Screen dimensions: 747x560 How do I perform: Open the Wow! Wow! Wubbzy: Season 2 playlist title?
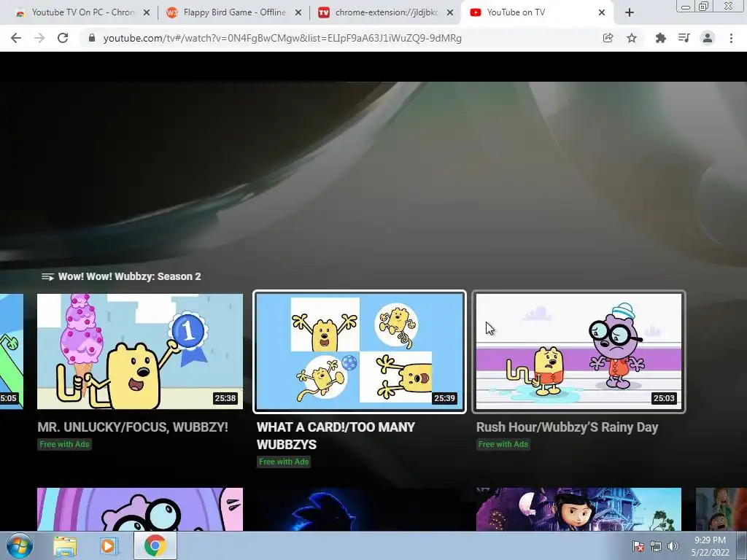pos(130,276)
